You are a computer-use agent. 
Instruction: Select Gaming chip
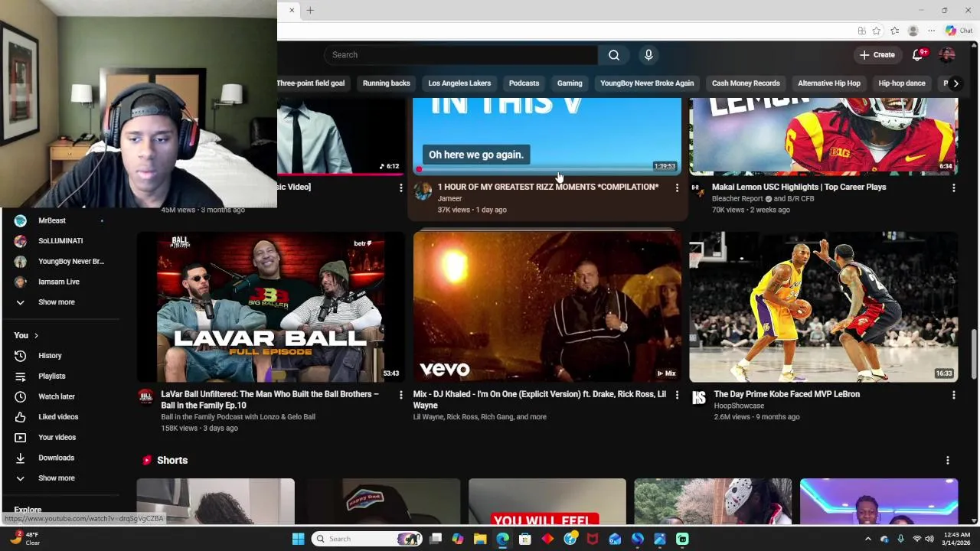tap(570, 83)
